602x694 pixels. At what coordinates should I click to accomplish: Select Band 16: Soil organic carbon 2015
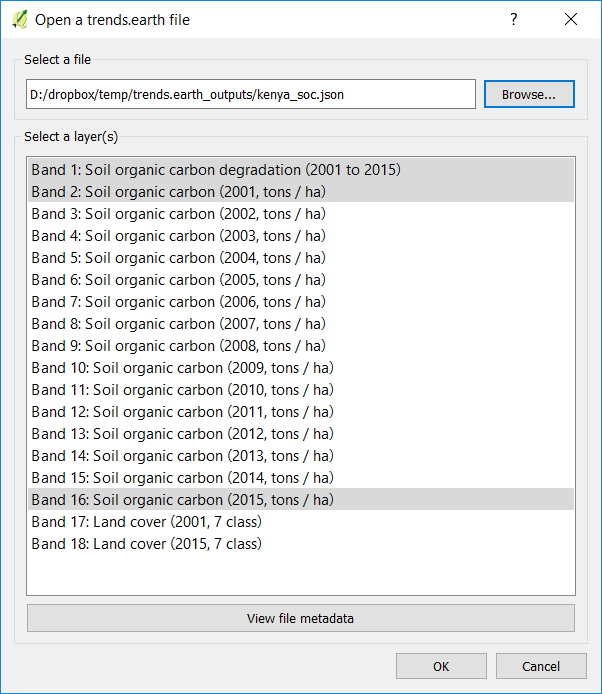tap(301, 500)
